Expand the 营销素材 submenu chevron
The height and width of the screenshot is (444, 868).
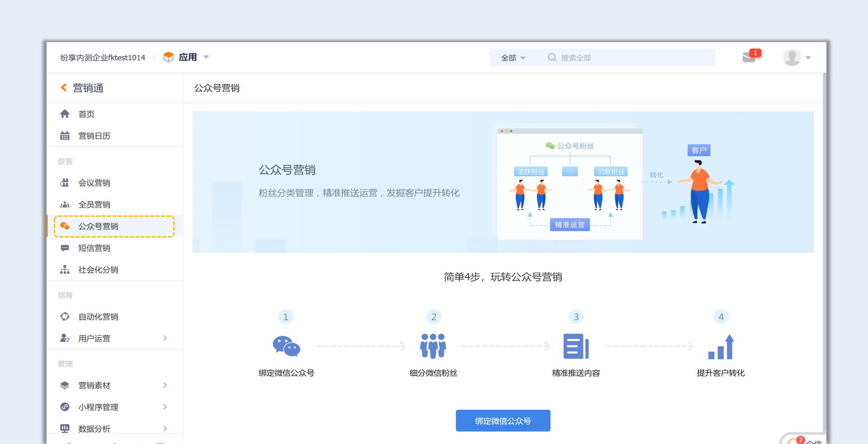165,385
